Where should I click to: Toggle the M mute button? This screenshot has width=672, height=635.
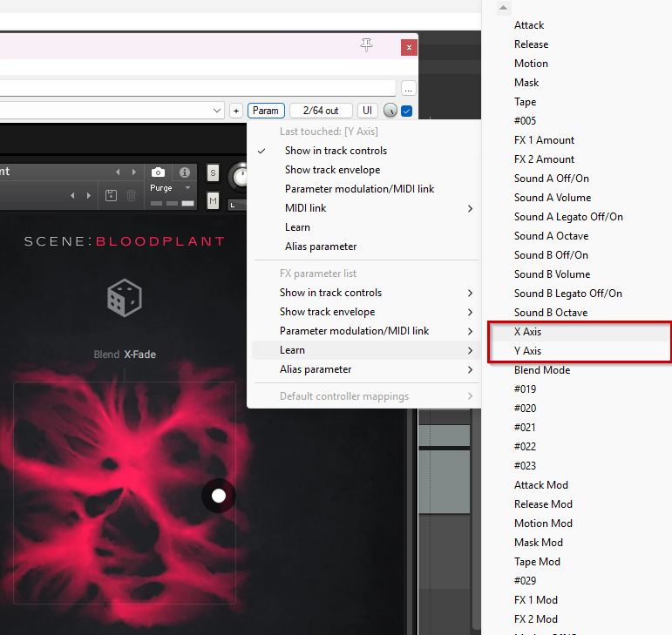[x=213, y=201]
